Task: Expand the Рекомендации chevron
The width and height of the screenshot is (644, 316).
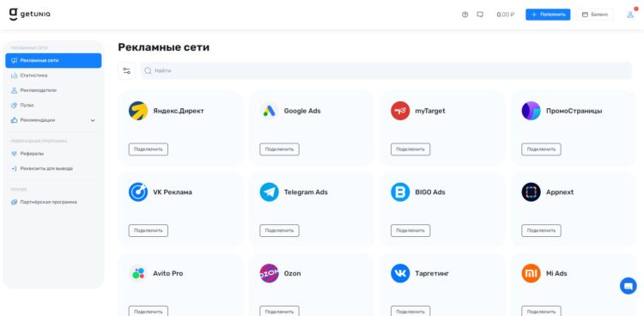Action: [x=93, y=120]
